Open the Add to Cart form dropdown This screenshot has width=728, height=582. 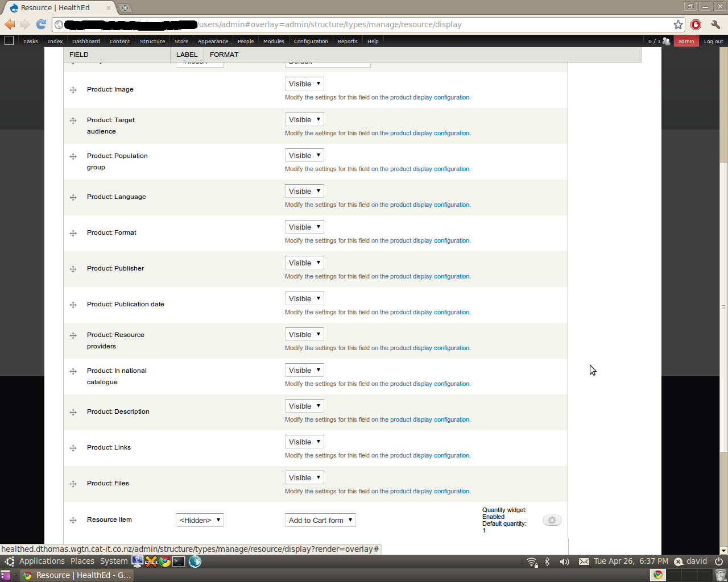click(x=320, y=520)
